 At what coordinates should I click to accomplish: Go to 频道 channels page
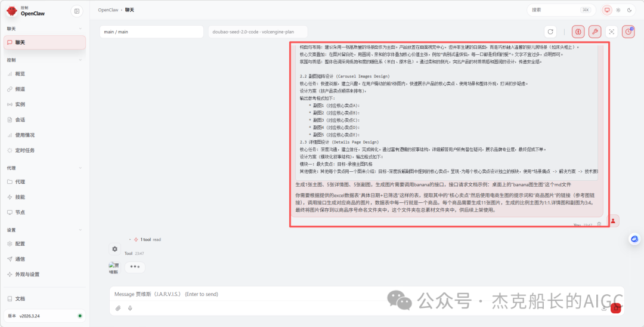(45, 89)
